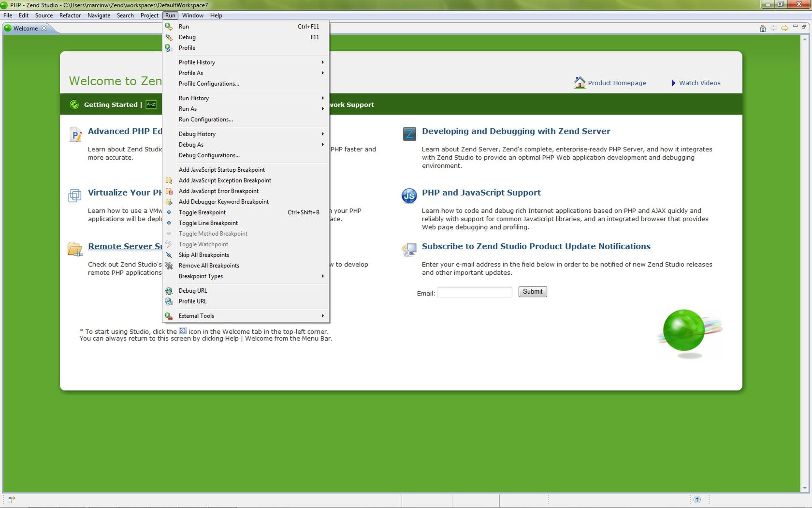Open PHP and JavaScript Support link
This screenshot has height=508, width=812.
click(481, 193)
